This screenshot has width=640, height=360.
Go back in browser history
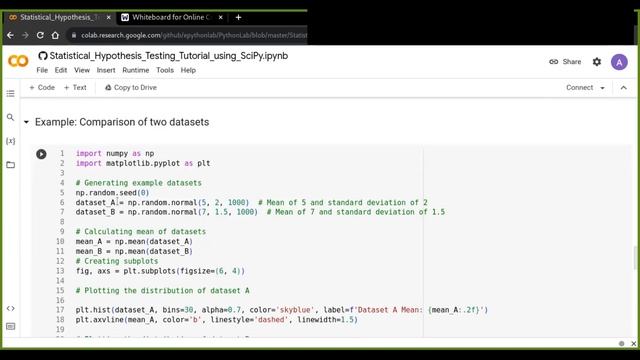pyautogui.click(x=10, y=36)
